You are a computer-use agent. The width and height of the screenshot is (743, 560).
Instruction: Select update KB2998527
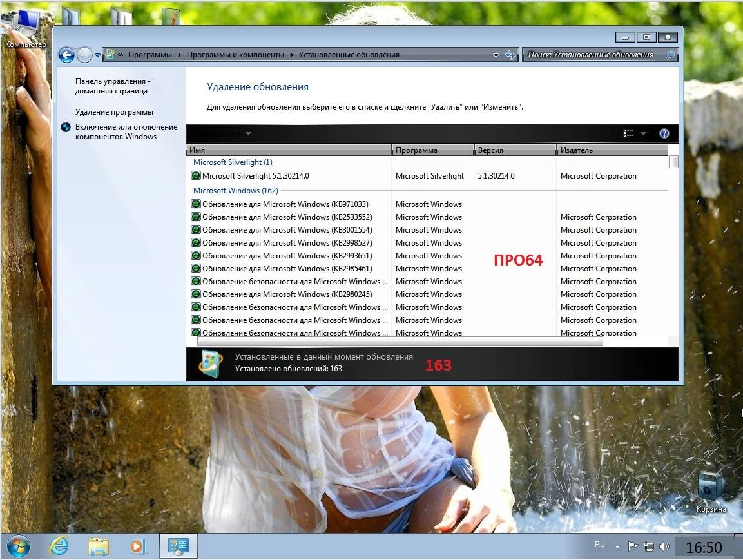pyautogui.click(x=287, y=242)
